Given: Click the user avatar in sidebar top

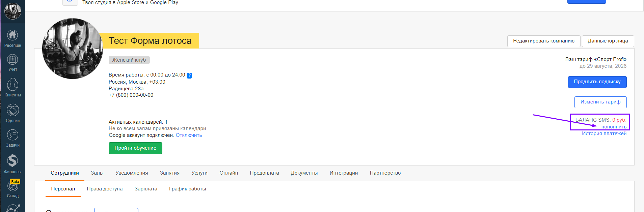Looking at the screenshot, I should [13, 11].
